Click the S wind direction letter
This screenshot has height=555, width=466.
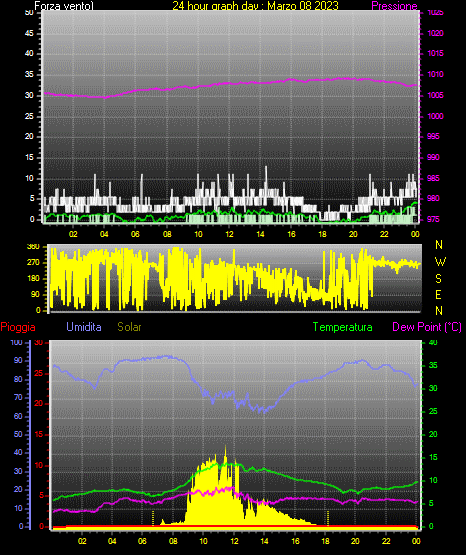point(438,279)
